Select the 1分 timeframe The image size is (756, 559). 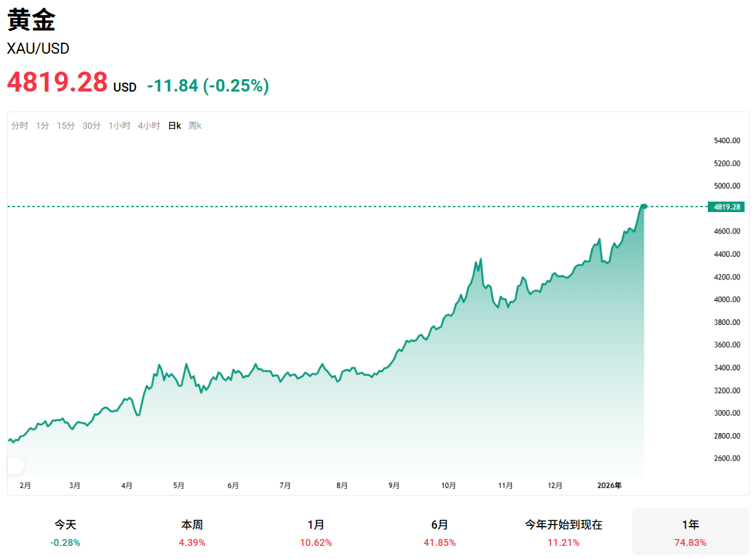pos(43,126)
